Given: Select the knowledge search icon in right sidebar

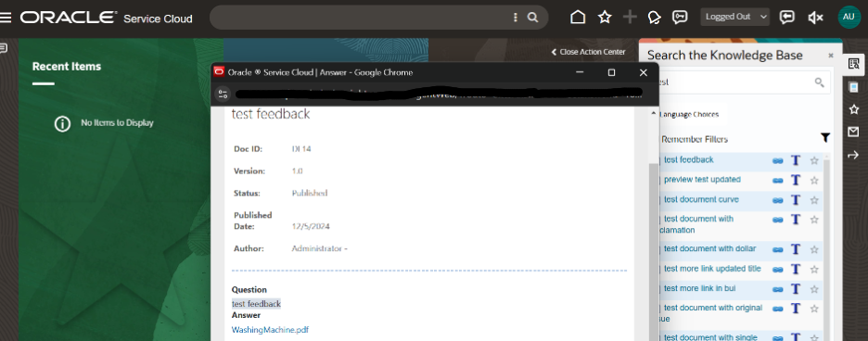Looking at the screenshot, I should (853, 64).
